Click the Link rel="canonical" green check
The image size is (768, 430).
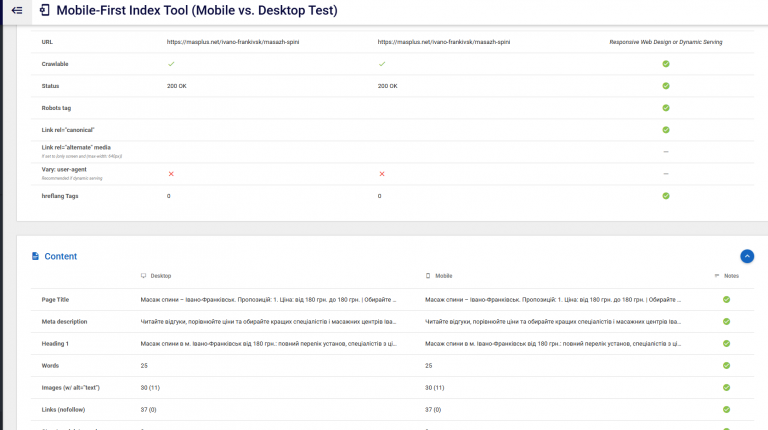pyautogui.click(x=666, y=130)
